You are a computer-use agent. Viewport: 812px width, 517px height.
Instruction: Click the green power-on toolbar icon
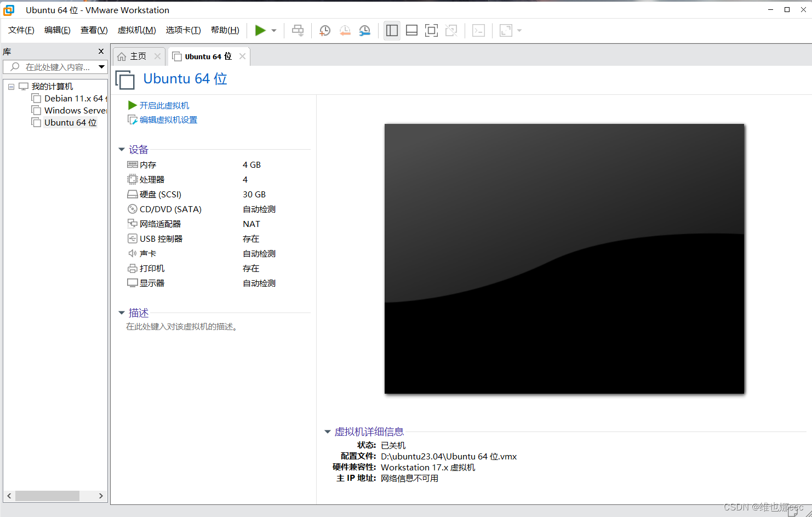(260, 30)
